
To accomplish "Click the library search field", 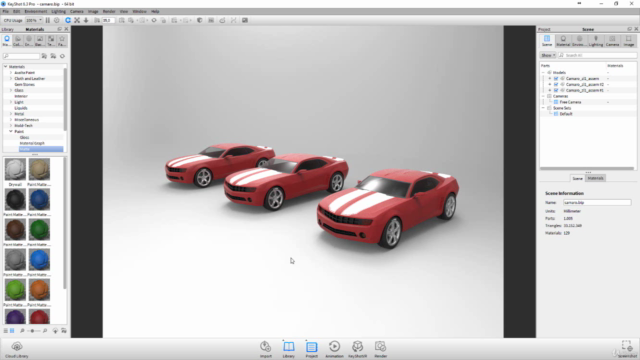I will (x=21, y=56).
